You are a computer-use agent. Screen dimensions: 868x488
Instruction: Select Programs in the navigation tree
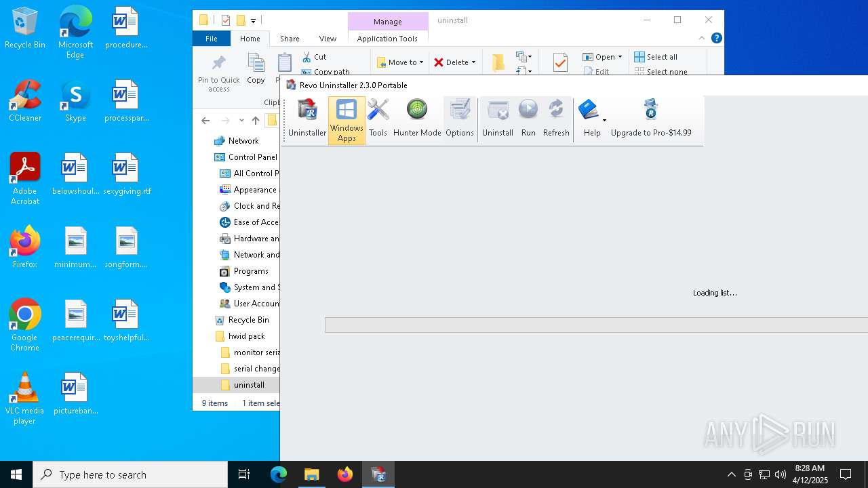251,271
